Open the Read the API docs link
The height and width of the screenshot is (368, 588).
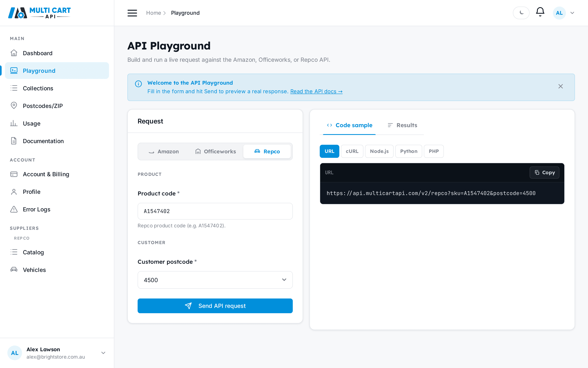pyautogui.click(x=316, y=91)
